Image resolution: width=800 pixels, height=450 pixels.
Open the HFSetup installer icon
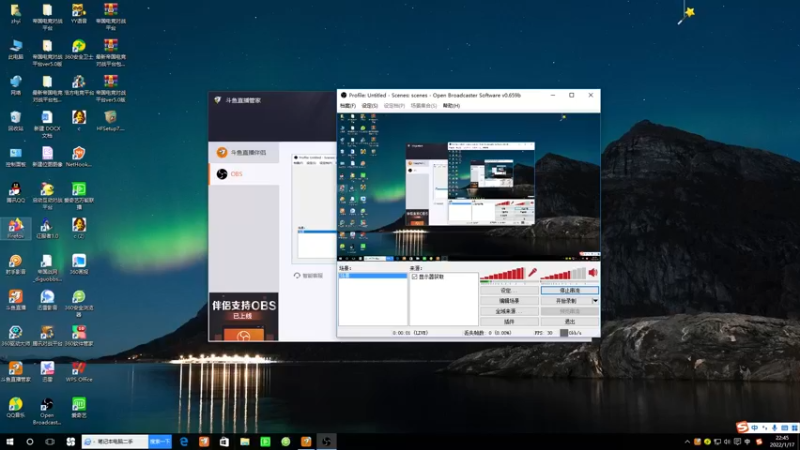point(110,121)
